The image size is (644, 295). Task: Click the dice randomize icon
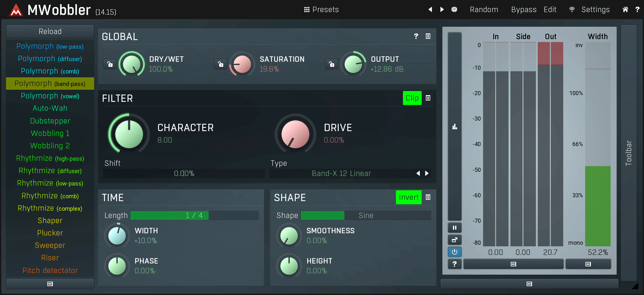(x=454, y=10)
